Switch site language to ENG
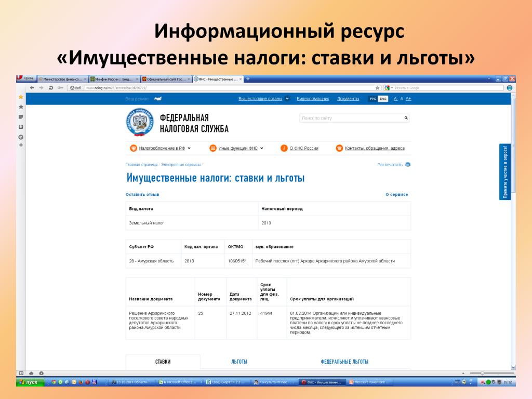 pos(383,99)
